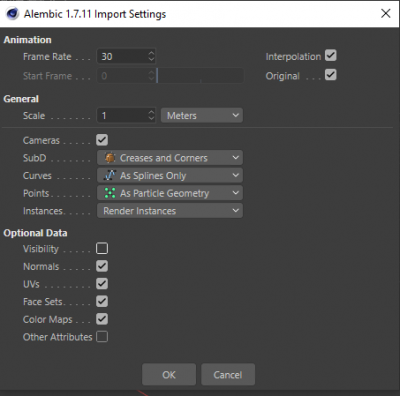
Task: Click the Scale stepper arrows
Action: pyautogui.click(x=151, y=115)
